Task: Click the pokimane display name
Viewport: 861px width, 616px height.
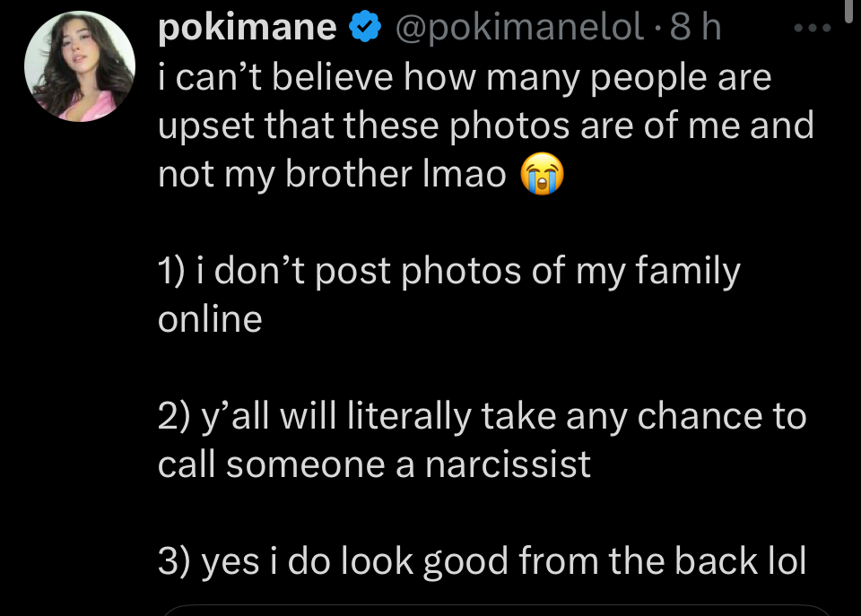Action: [x=248, y=29]
